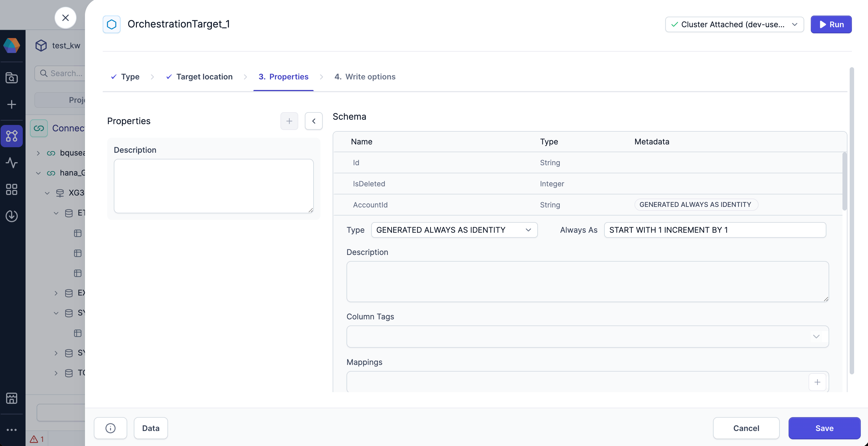Open the apps grid icon in the sidebar
This screenshot has width=868, height=446.
[x=12, y=189]
